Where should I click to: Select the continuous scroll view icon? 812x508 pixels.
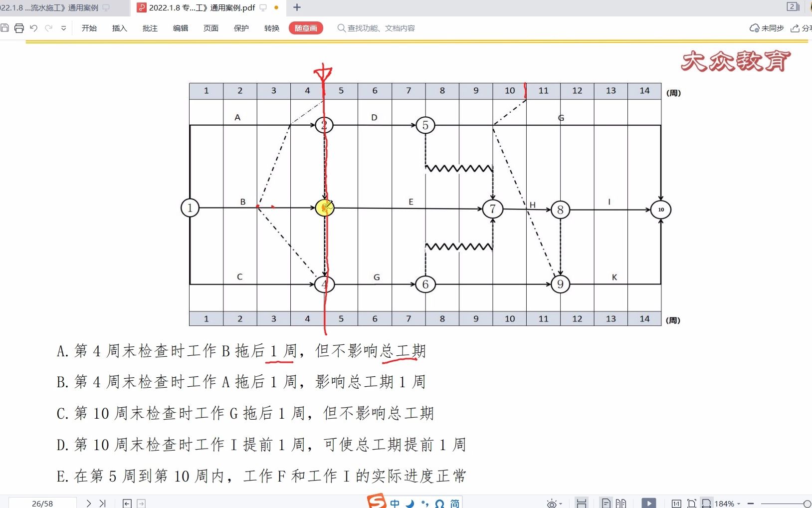coord(582,503)
